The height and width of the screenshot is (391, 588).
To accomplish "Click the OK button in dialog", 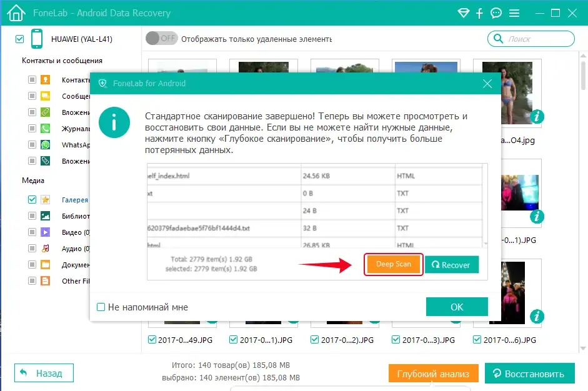I will [x=457, y=307].
